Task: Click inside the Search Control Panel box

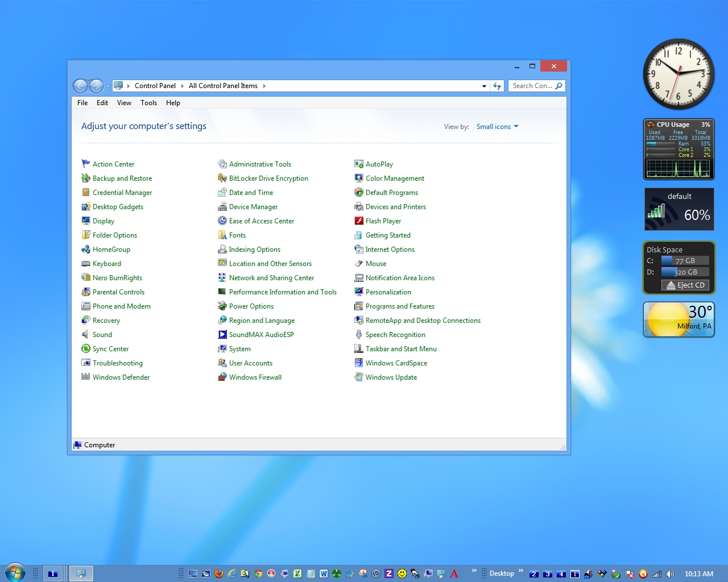Action: (x=533, y=86)
